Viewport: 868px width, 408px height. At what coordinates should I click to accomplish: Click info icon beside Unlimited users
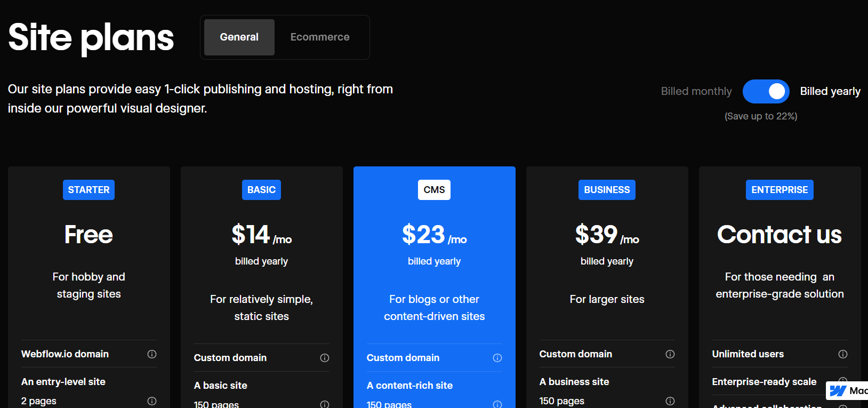[x=843, y=354]
